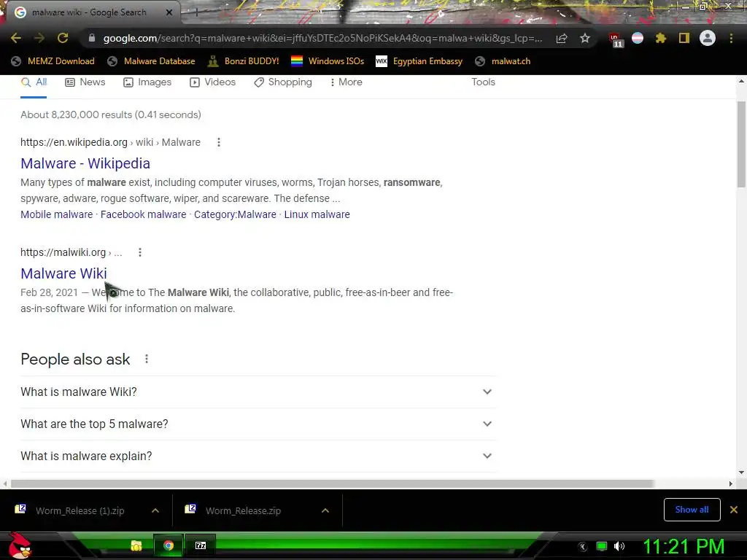Share this page using the share icon

point(562,39)
